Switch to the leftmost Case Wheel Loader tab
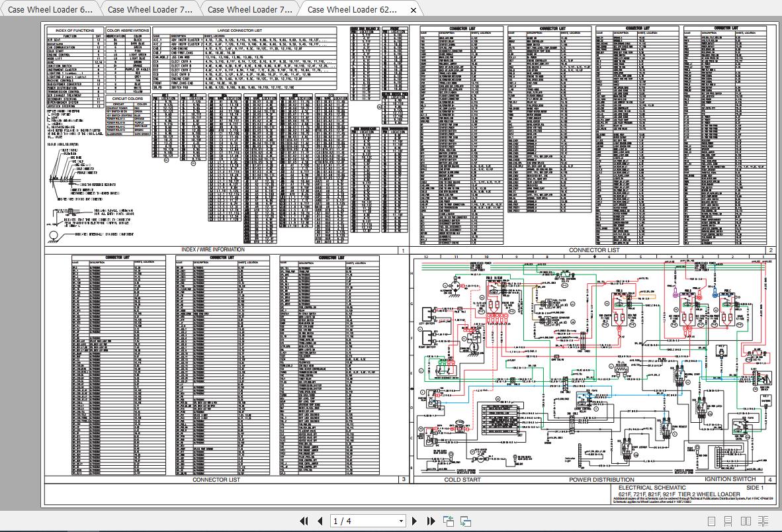 click(50, 9)
